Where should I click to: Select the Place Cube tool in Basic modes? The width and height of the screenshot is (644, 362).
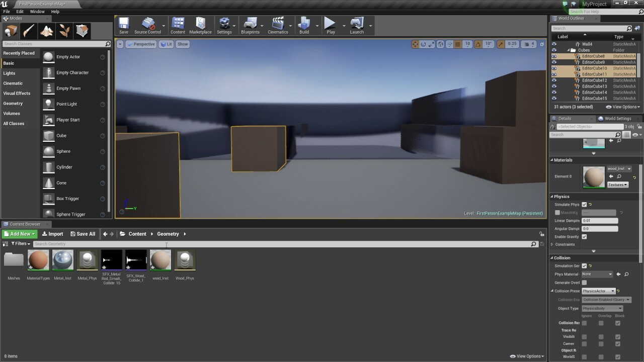pyautogui.click(x=62, y=135)
